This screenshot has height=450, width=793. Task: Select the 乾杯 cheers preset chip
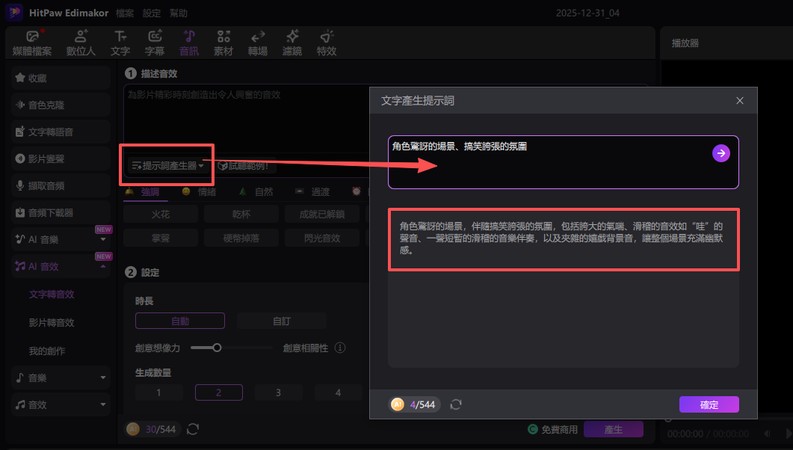point(241,214)
